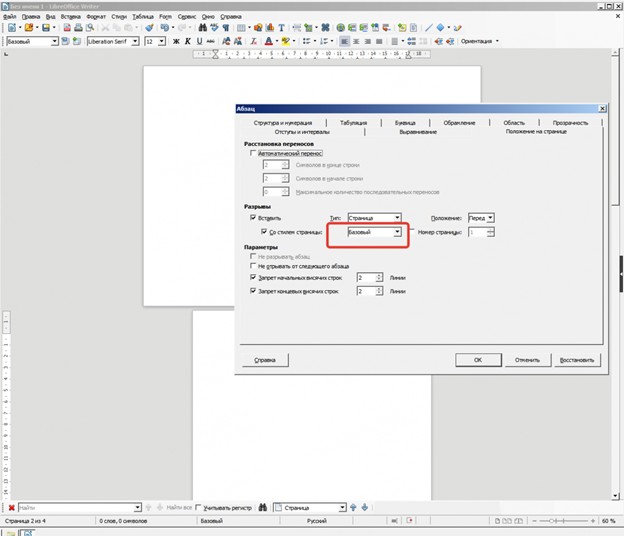Open paragraph style dropdown in toolbar
624x536 pixels.
[55, 41]
